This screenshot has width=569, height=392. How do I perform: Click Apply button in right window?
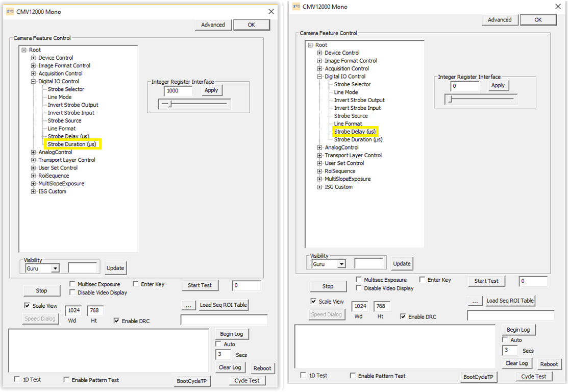coord(498,85)
